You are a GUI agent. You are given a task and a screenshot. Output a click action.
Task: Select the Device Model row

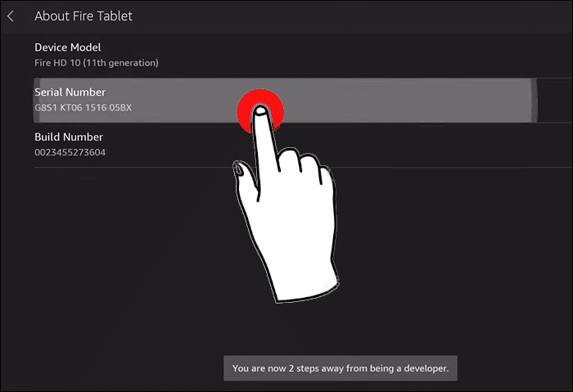tap(304, 55)
